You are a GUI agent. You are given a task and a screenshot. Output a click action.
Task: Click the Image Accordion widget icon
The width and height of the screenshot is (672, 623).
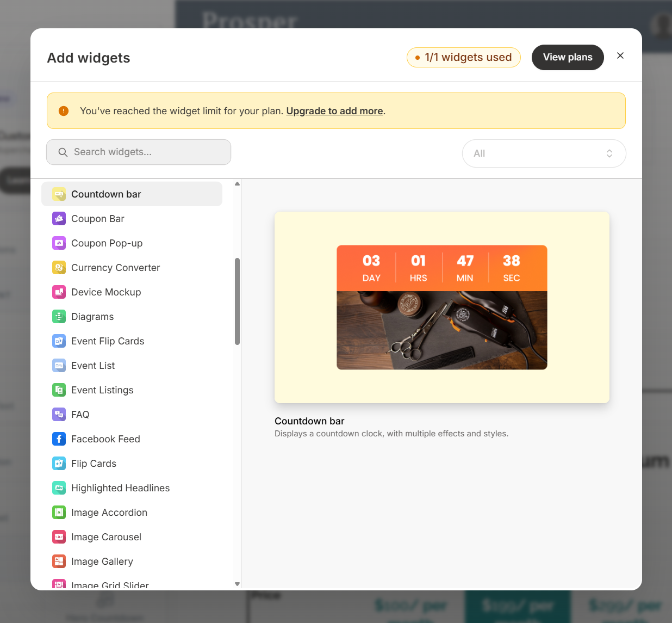(x=59, y=513)
